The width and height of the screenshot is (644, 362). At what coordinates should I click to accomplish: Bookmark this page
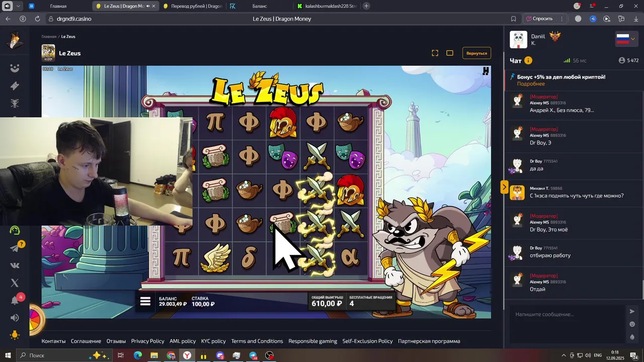tap(513, 19)
